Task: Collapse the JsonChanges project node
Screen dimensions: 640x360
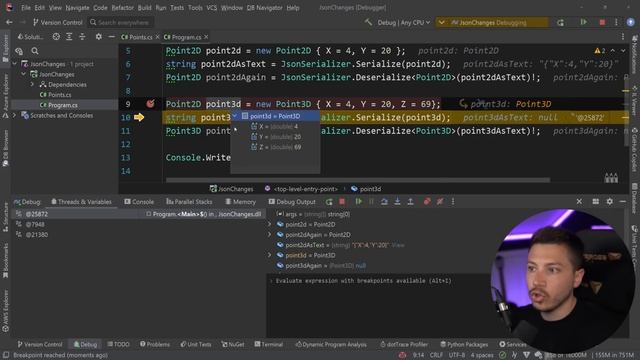Action: (23, 74)
